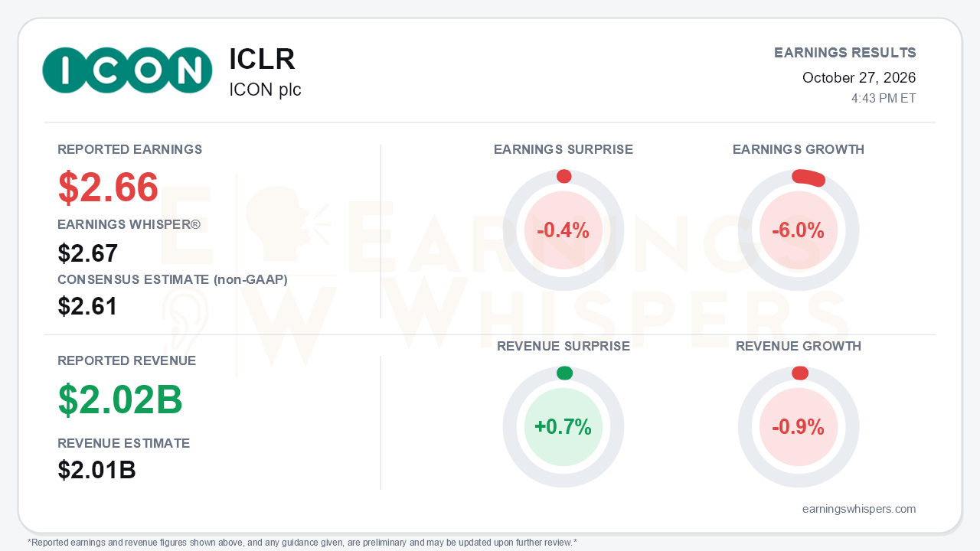Open the earningswhispers.com link
Viewport: 980px width, 551px height.
[859, 509]
